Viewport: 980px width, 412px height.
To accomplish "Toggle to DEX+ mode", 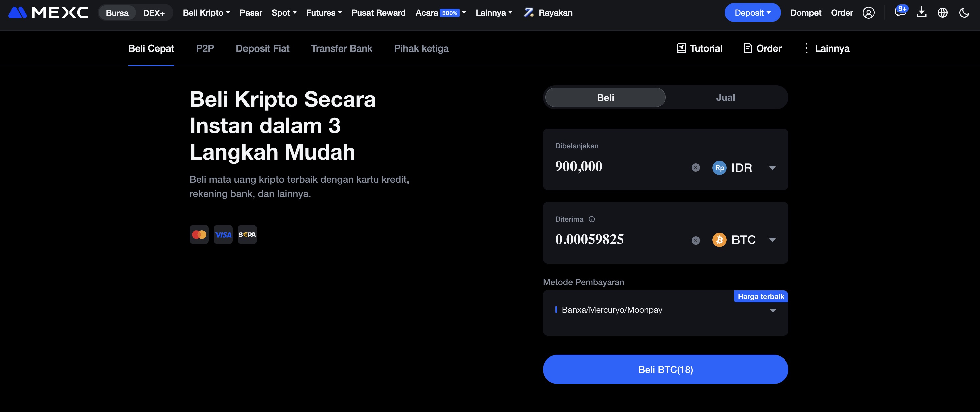I will [x=154, y=13].
